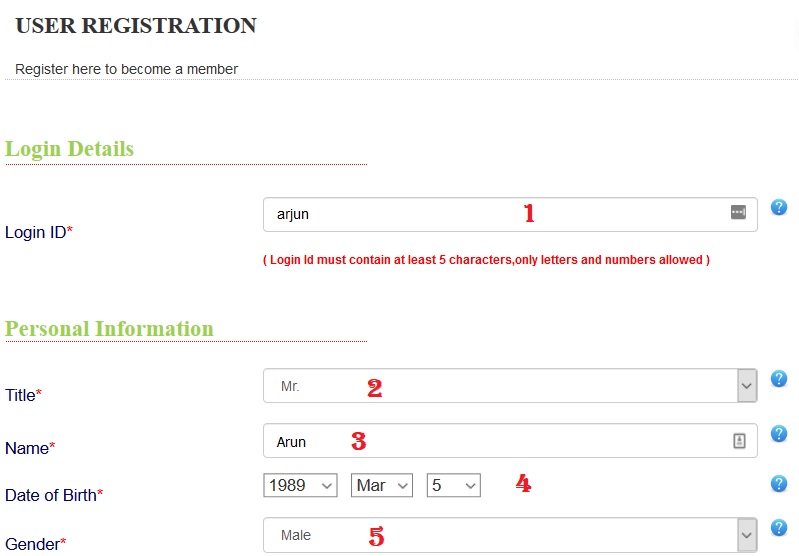Expand the birth day dropdown showing 5
Image resolution: width=799 pixels, height=556 pixels.
coord(453,485)
